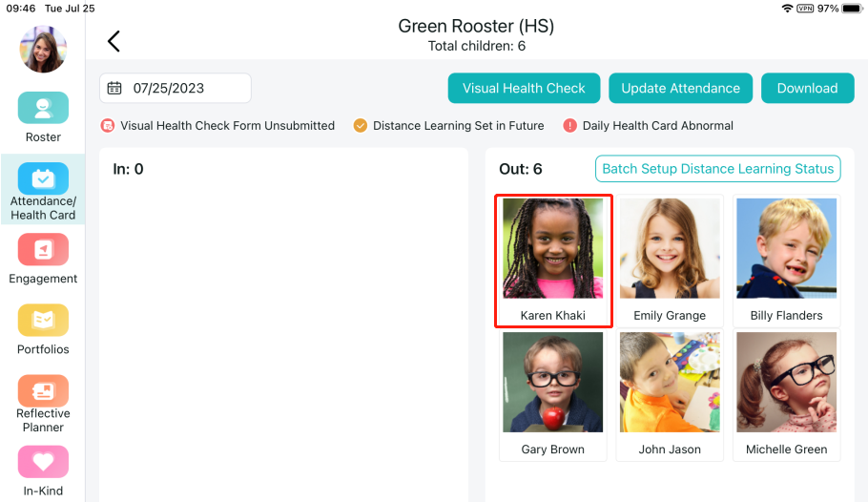Image resolution: width=868 pixels, height=502 pixels.
Task: Click 'Visual Health Check Form Unsubmitted' text
Action: click(x=228, y=126)
